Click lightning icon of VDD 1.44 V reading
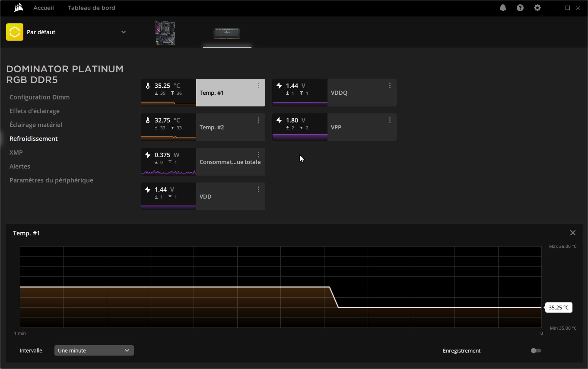Image resolution: width=588 pixels, height=369 pixels. tap(148, 189)
